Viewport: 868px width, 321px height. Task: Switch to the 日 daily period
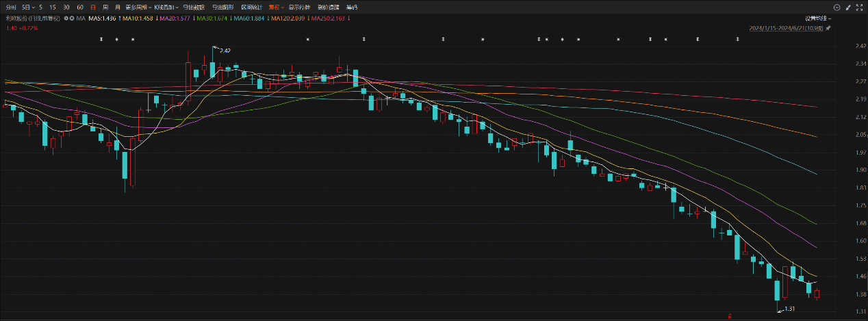point(93,7)
